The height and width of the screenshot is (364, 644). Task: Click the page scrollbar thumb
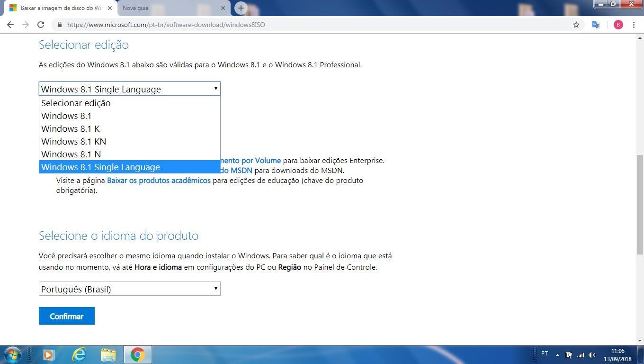[x=640, y=204]
